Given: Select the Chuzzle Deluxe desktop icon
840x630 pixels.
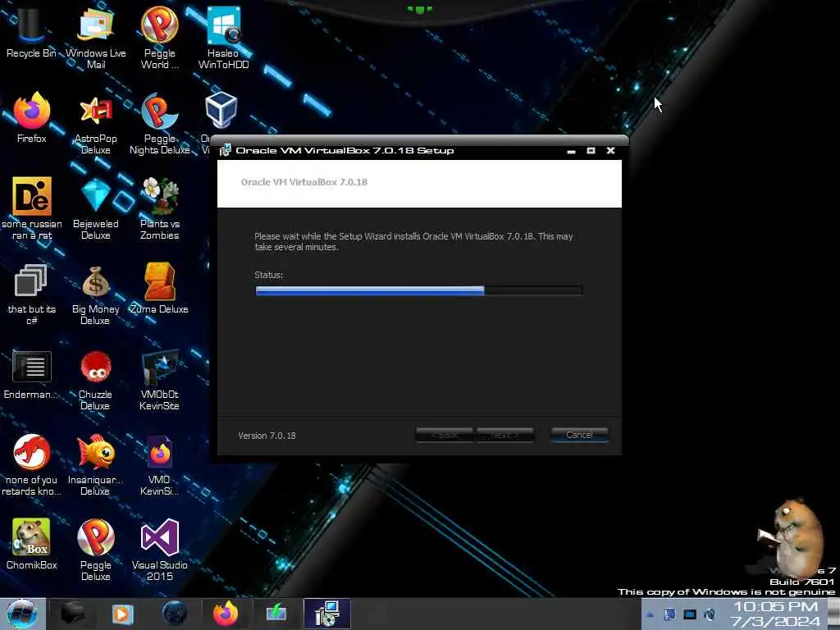Looking at the screenshot, I should (x=95, y=379).
